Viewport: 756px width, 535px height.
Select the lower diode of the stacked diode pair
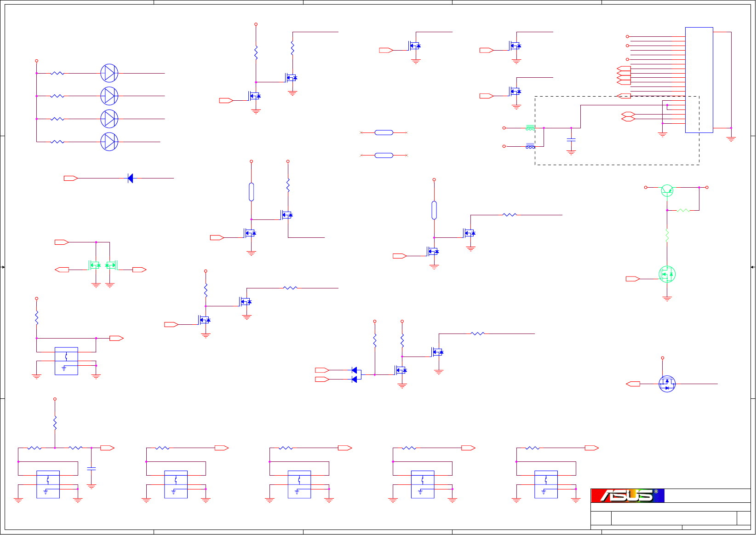tap(354, 379)
